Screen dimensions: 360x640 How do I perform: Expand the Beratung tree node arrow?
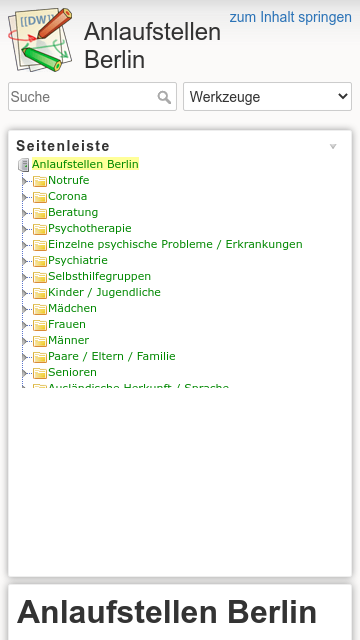[x=24, y=213]
